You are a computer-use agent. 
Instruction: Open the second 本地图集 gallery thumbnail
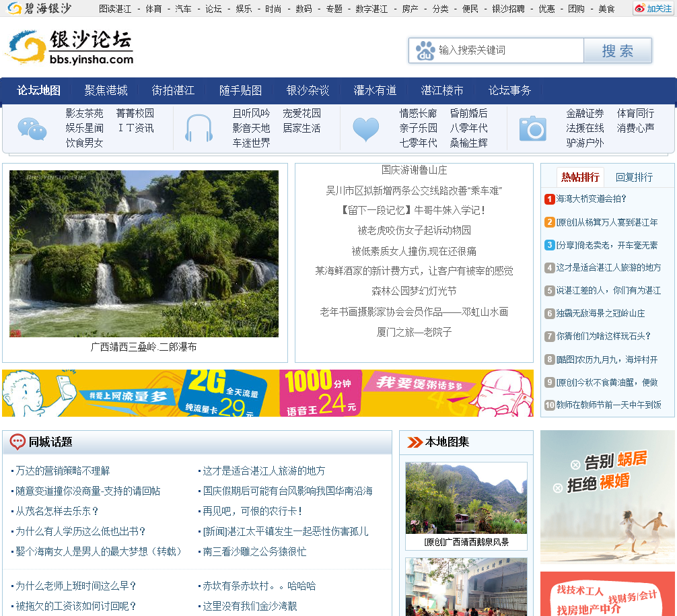pos(466,586)
